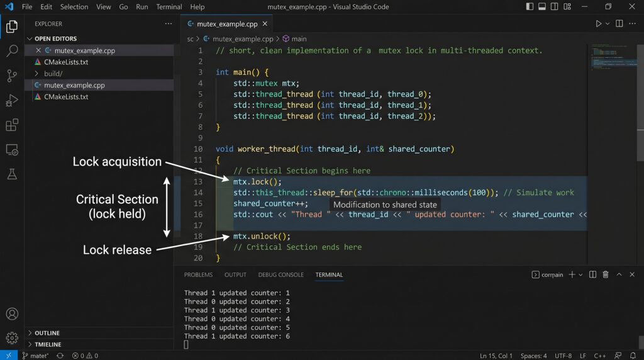Open the Manage settings gear
Screen dimensions: 644x360
coord(12,338)
